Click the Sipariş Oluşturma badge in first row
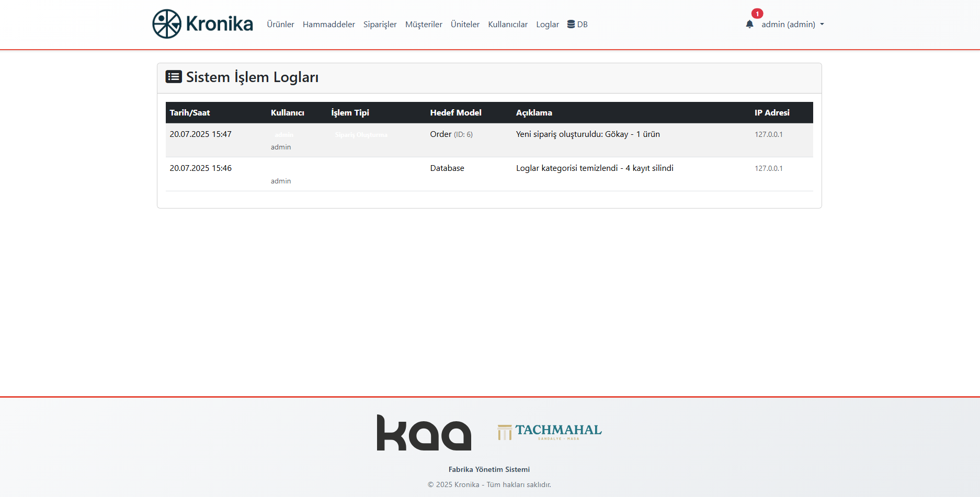The width and height of the screenshot is (980, 497). (361, 135)
